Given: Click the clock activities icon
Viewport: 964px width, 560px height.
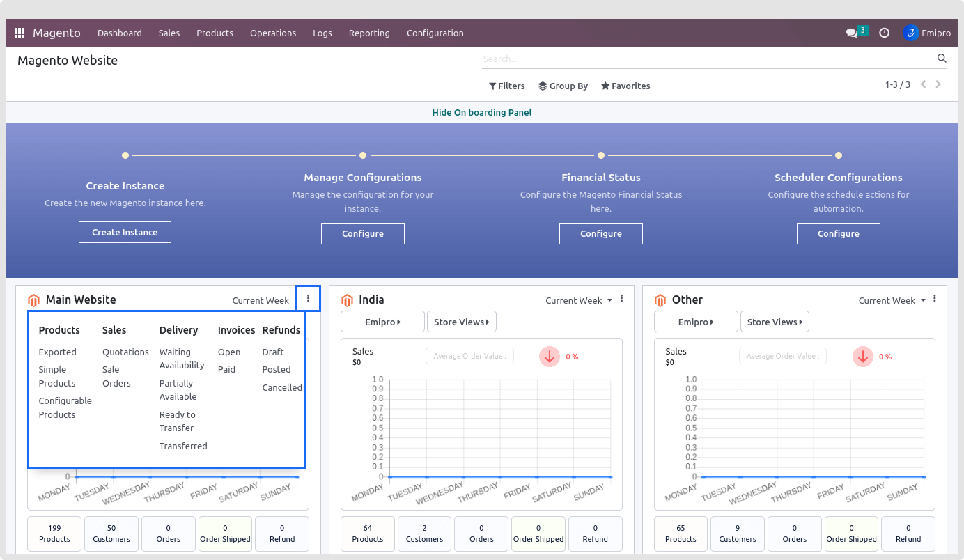Looking at the screenshot, I should tap(884, 33).
